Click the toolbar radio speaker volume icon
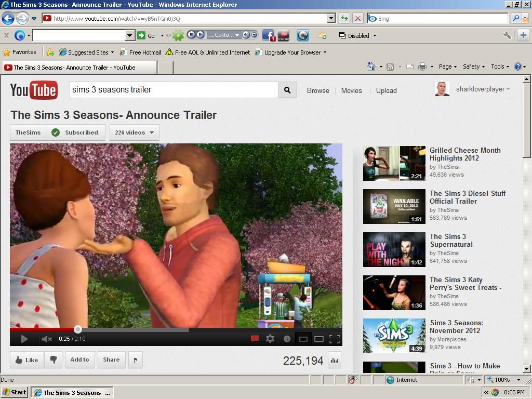The width and height of the screenshot is (532, 399). (246, 35)
